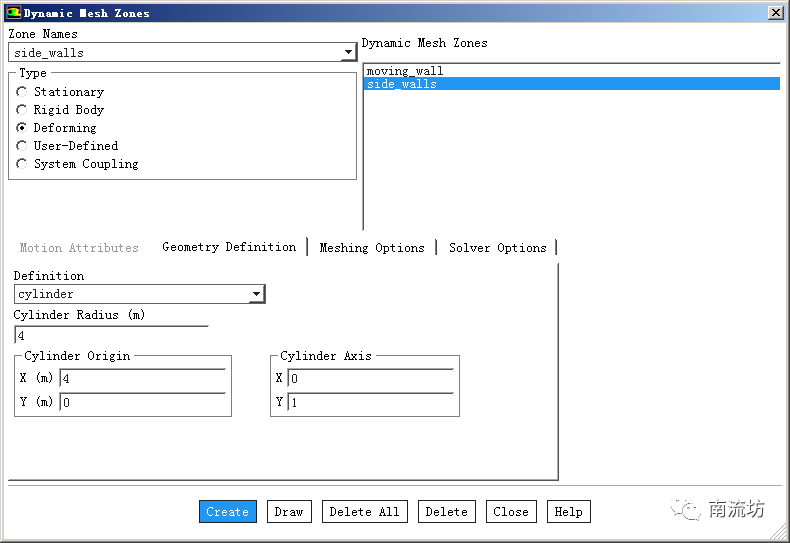
Task: Click the Cylinder Radius input field
Action: tap(110, 336)
